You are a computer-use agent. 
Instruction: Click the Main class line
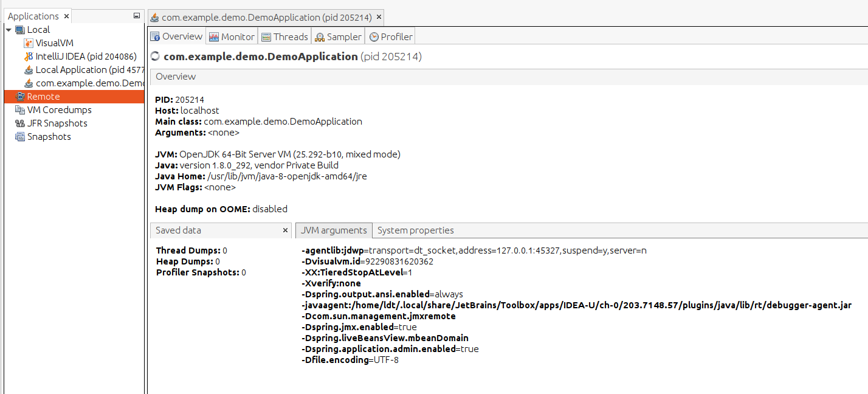(258, 122)
